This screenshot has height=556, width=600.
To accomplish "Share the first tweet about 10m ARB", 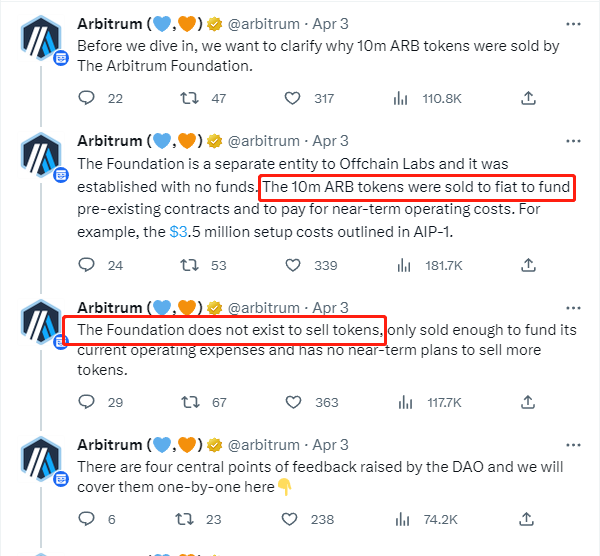I will click(x=528, y=98).
